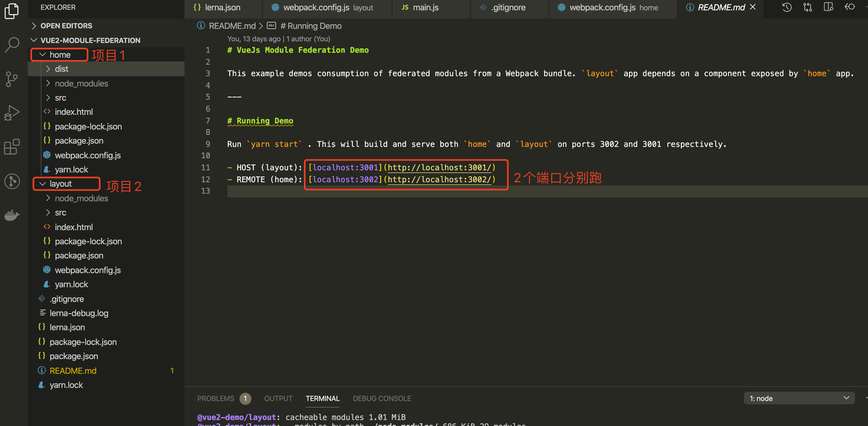
Task: Open the Search view in the activity bar
Action: pyautogui.click(x=12, y=44)
